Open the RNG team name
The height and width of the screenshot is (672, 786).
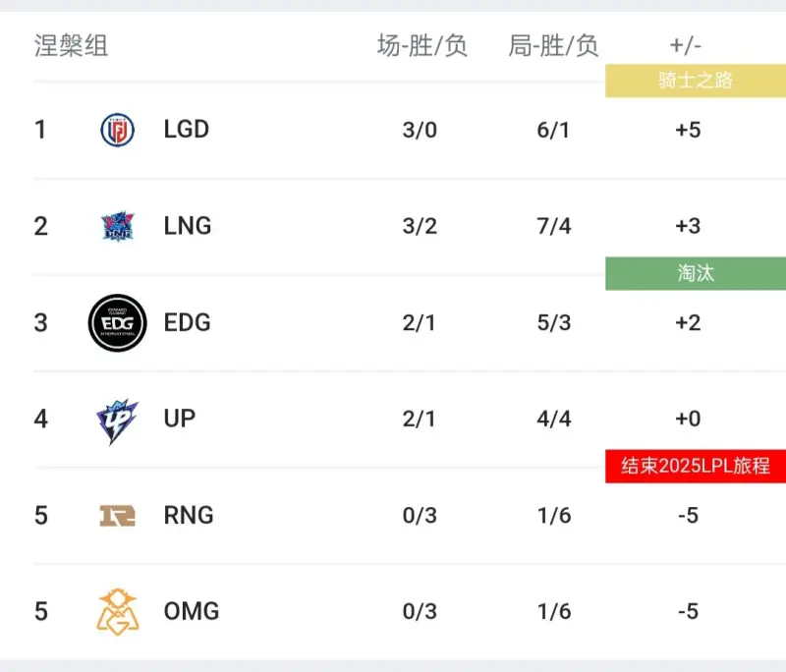189,515
